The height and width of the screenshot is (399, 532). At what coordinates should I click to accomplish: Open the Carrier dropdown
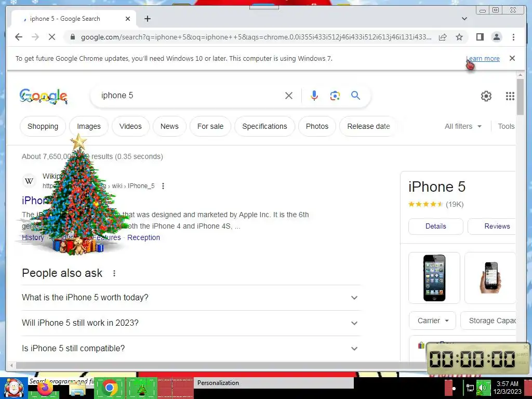pos(433,321)
